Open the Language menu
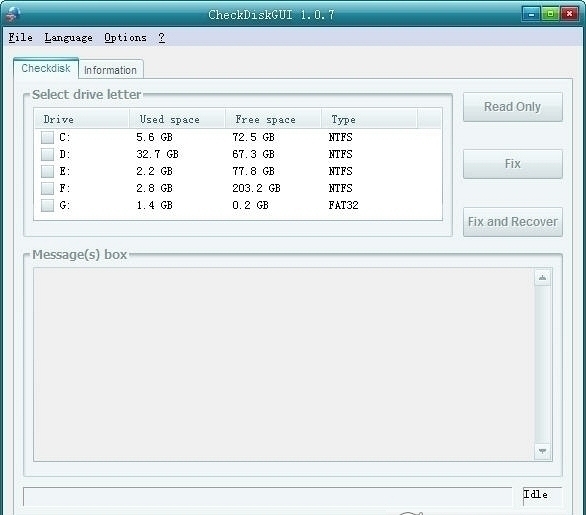 pyautogui.click(x=68, y=38)
